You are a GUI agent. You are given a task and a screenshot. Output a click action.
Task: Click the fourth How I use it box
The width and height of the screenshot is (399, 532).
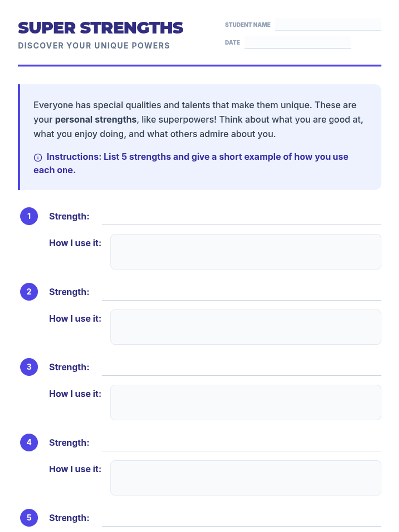246,478
